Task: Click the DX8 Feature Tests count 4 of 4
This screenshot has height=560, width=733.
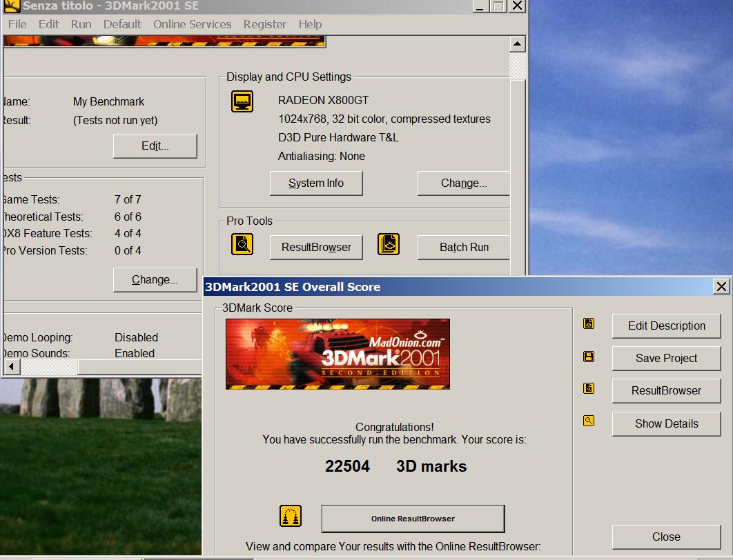Action: pos(128,233)
